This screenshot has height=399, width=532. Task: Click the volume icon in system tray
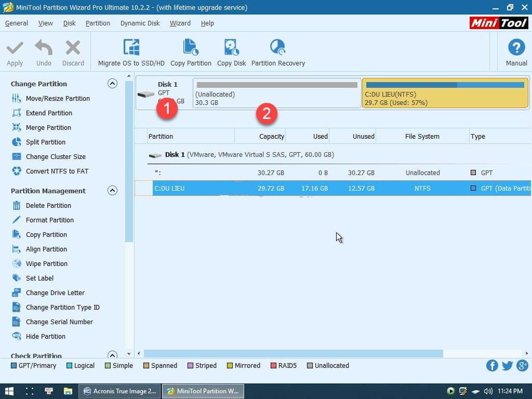click(x=488, y=391)
